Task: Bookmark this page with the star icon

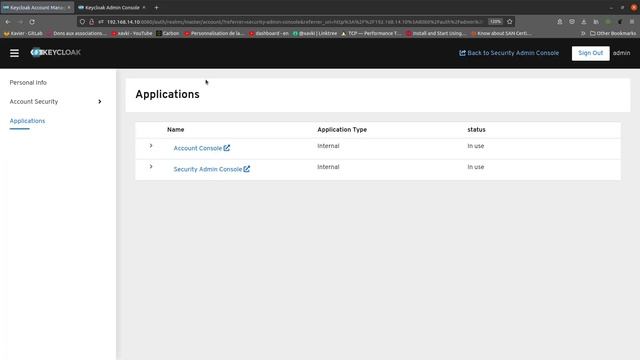Action: click(509, 22)
